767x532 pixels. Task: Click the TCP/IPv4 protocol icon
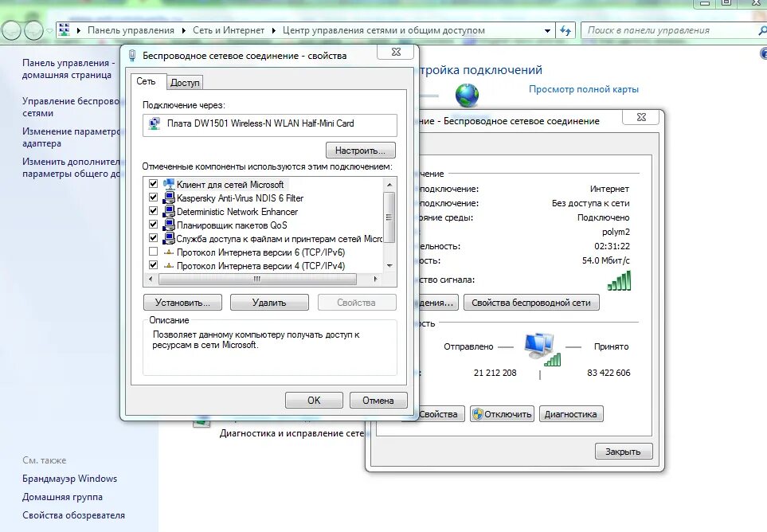coord(169,266)
